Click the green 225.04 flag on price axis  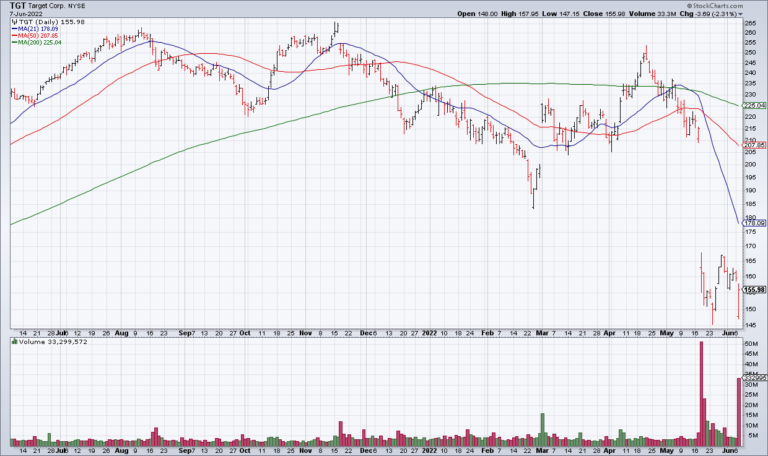point(755,105)
